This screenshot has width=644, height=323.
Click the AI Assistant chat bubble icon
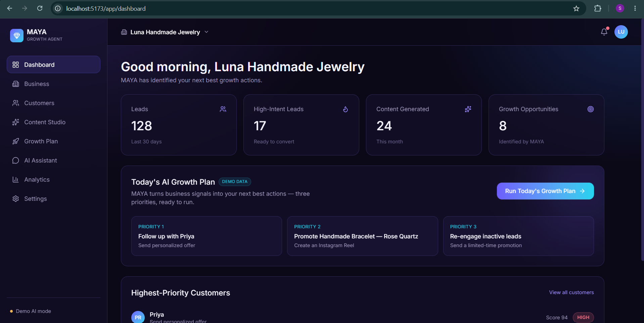[15, 160]
